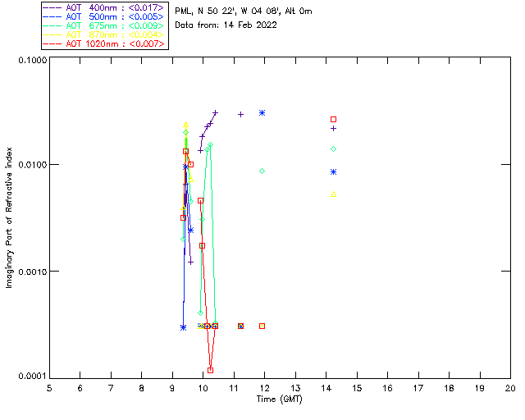Click the x-axis tick label 12
The height and width of the screenshot is (420, 525).
(x=264, y=388)
